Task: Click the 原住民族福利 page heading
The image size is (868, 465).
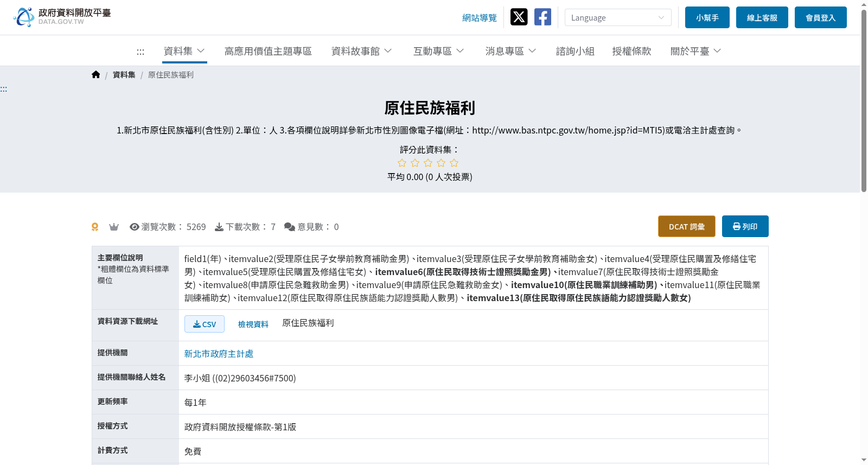Action: 430,108
